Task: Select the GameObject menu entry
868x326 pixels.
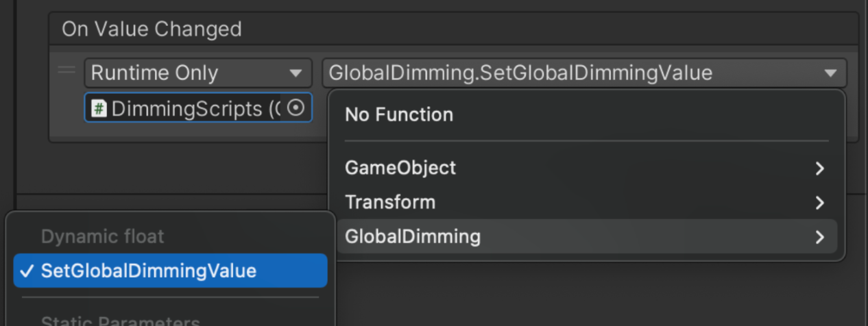Action: tap(400, 168)
